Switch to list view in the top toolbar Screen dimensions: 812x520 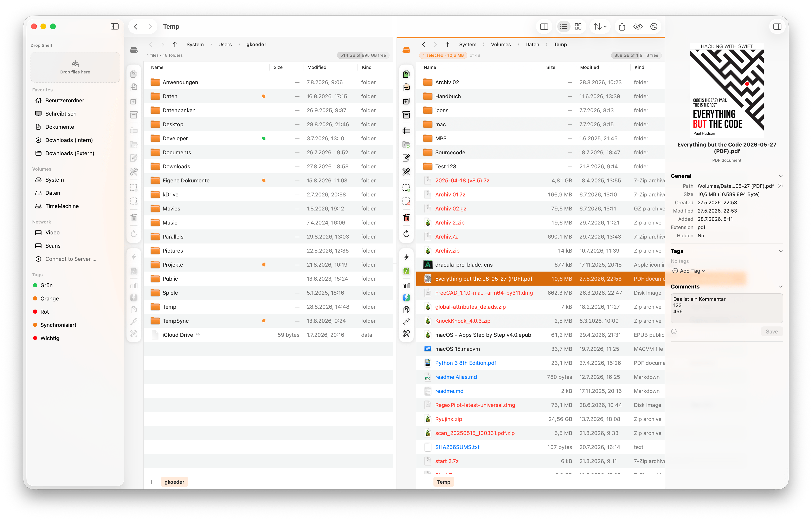click(563, 26)
